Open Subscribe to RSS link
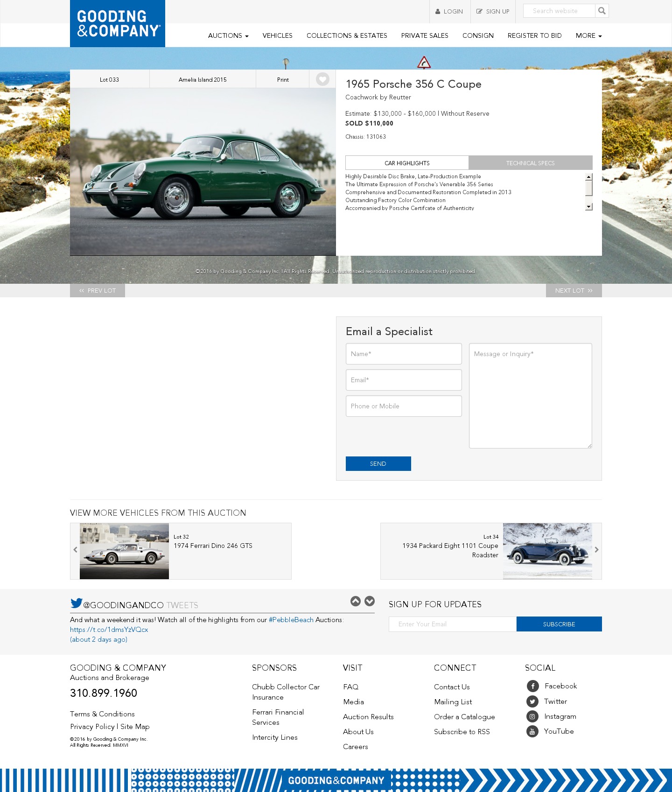672x792 pixels. pyautogui.click(x=462, y=732)
